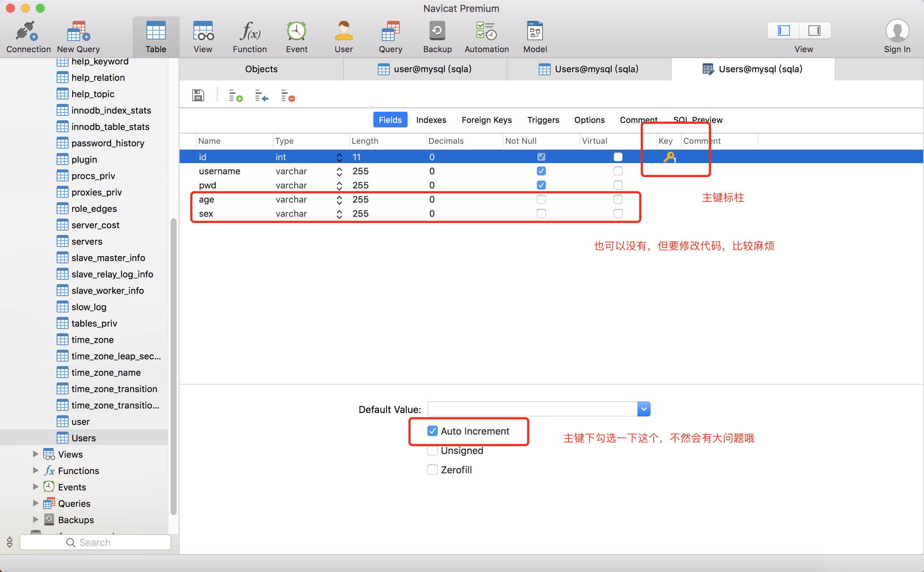Open type selector for id field
This screenshot has width=924, height=572.
[x=339, y=158]
